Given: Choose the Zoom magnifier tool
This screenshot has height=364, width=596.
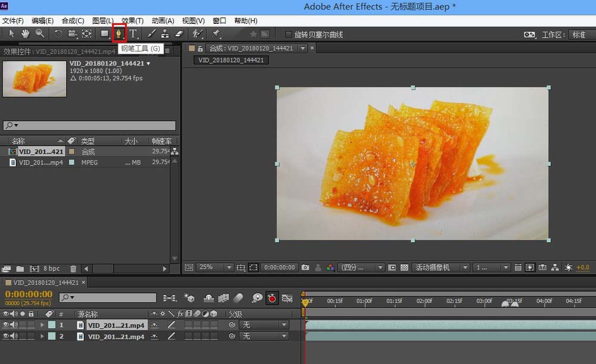Looking at the screenshot, I should (x=39, y=34).
